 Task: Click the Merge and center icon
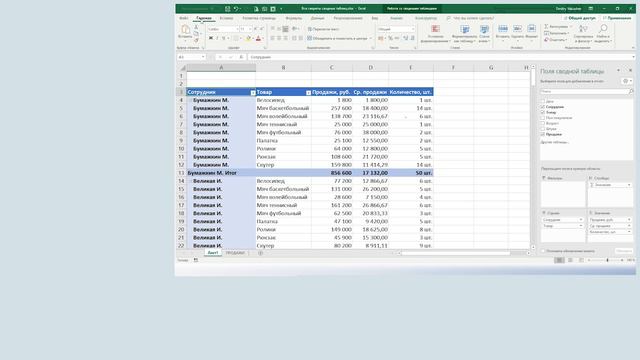click(x=309, y=38)
